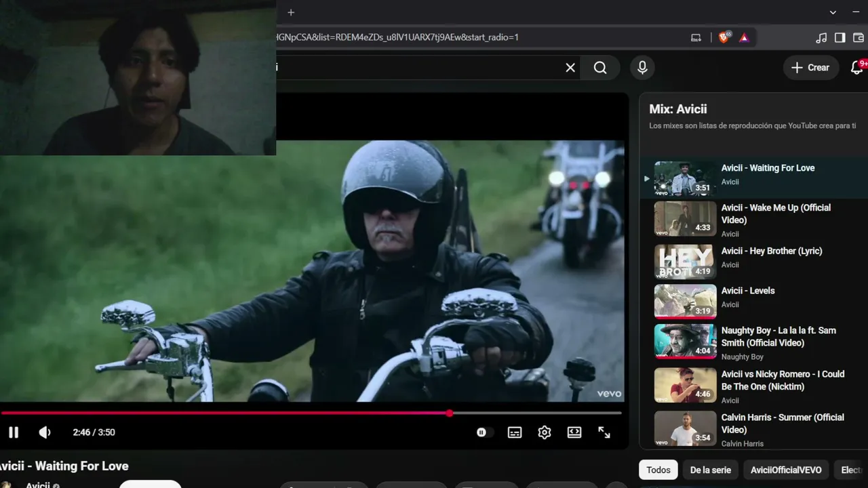
Task: Click the title 'Avicii - Wake Me Up (Official Video)'
Action: coord(776,213)
